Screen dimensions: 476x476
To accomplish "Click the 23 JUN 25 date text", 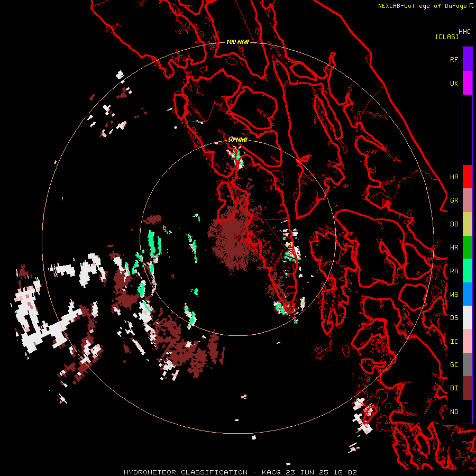I will click(x=309, y=472).
